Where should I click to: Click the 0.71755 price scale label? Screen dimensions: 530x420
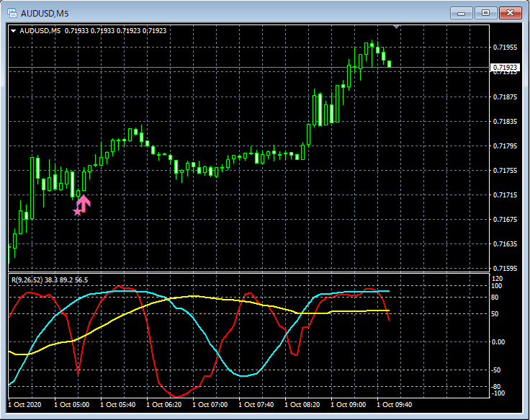(x=505, y=171)
